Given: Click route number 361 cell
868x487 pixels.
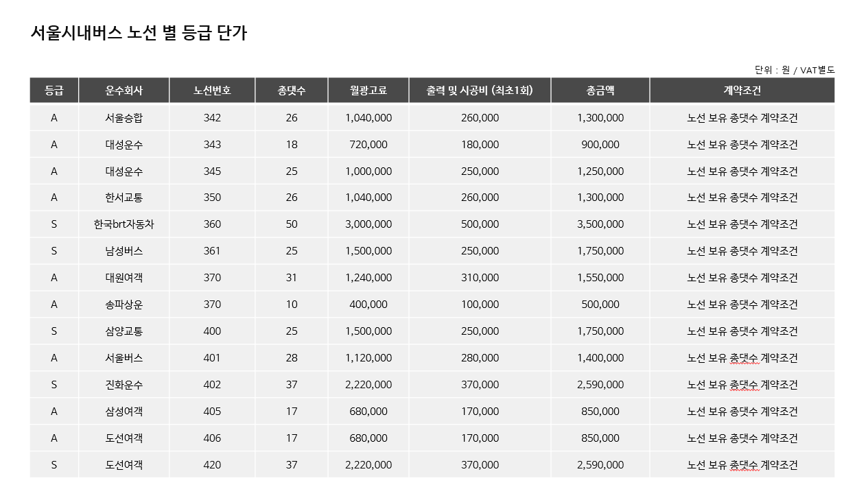Looking at the screenshot, I should (x=213, y=251).
